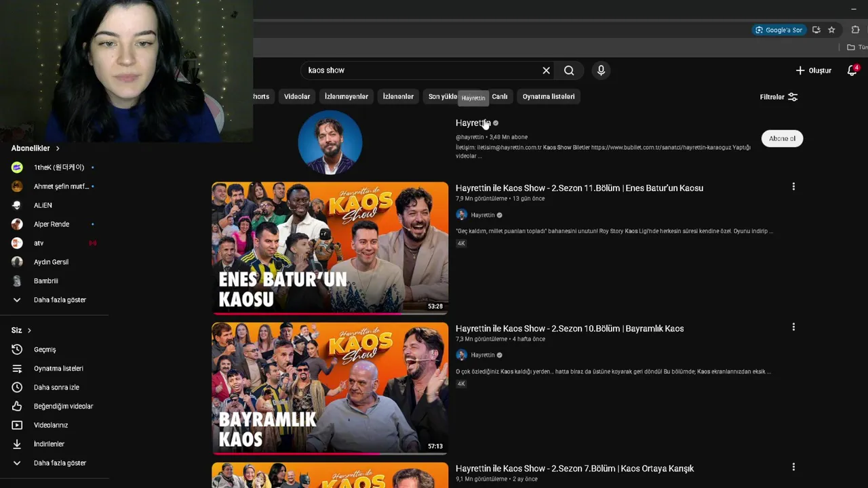This screenshot has width=868, height=488.
Task: Clear the search box with the X icon
Action: pos(546,70)
